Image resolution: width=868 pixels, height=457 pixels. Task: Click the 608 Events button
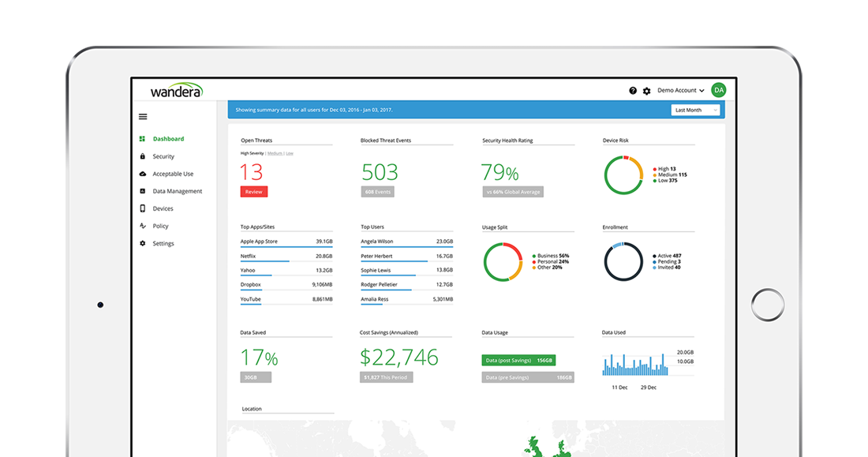(x=377, y=192)
